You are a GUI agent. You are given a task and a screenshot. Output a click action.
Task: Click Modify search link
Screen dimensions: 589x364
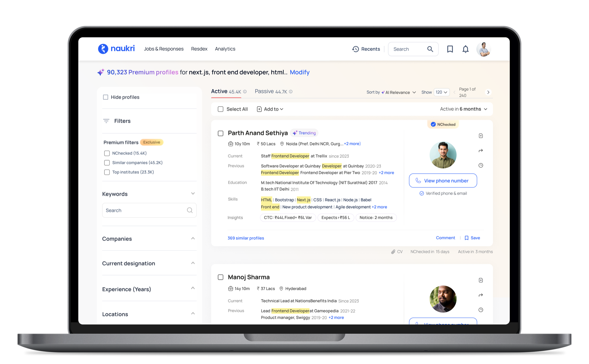pos(300,72)
